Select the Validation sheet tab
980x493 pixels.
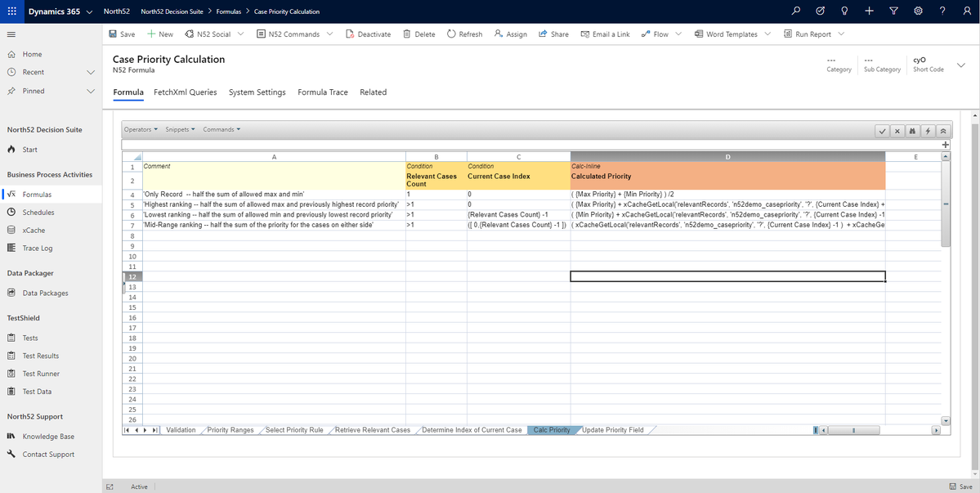pyautogui.click(x=181, y=430)
